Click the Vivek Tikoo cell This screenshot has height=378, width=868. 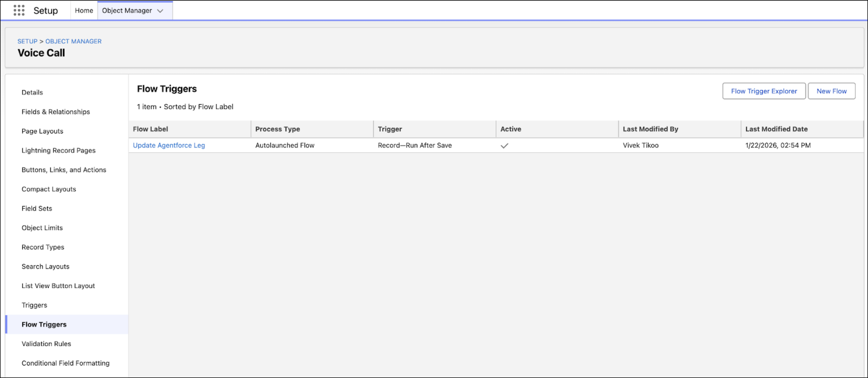click(640, 145)
